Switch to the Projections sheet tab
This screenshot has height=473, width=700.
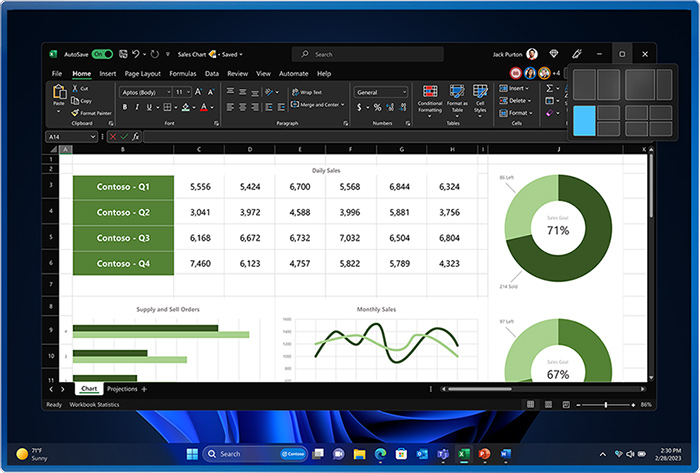[x=121, y=388]
